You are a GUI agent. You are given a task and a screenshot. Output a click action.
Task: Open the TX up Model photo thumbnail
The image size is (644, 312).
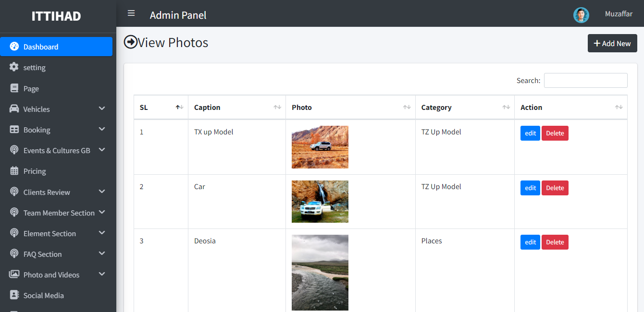(320, 147)
